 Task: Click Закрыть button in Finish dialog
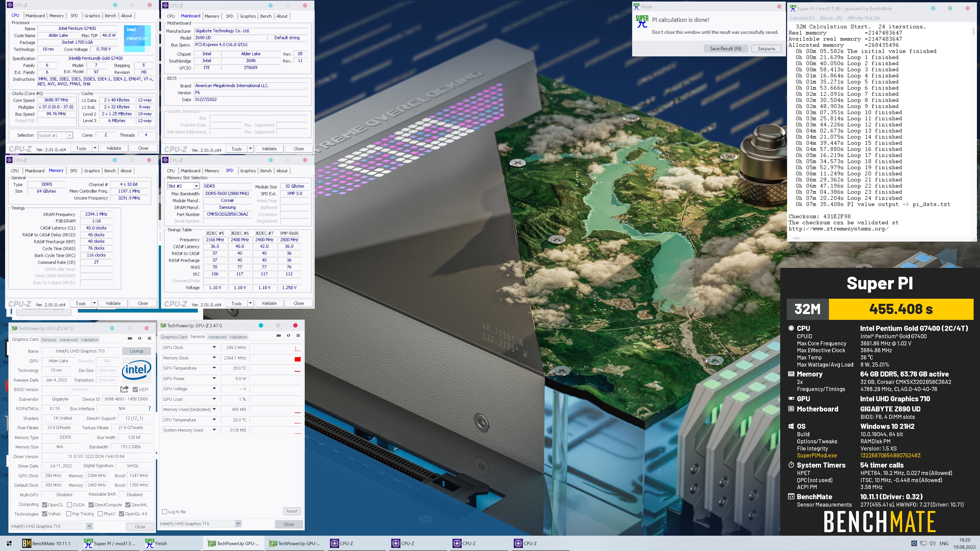click(766, 48)
